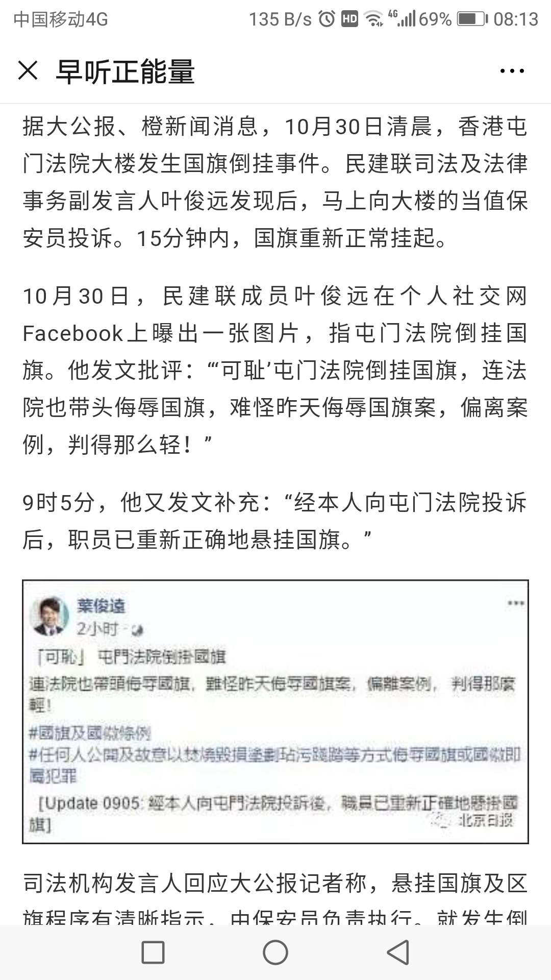Tap the recent apps square button
Image resolution: width=551 pixels, height=980 pixels.
pyautogui.click(x=153, y=952)
